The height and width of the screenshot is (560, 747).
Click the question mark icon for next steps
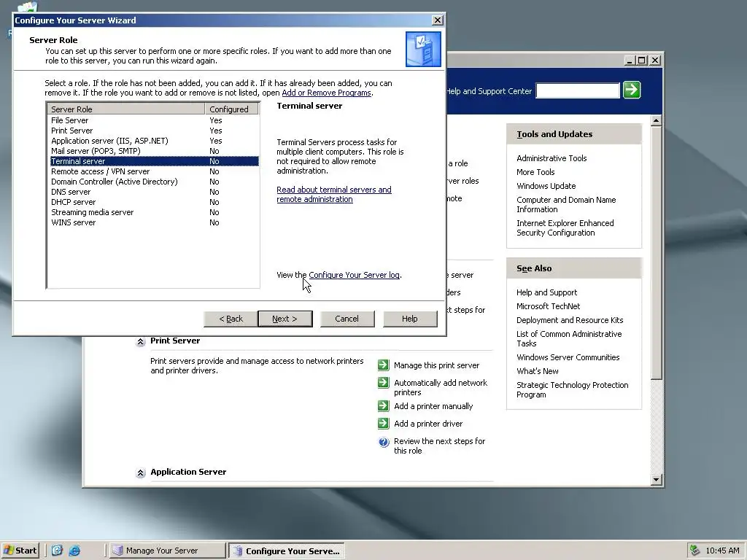(x=384, y=442)
